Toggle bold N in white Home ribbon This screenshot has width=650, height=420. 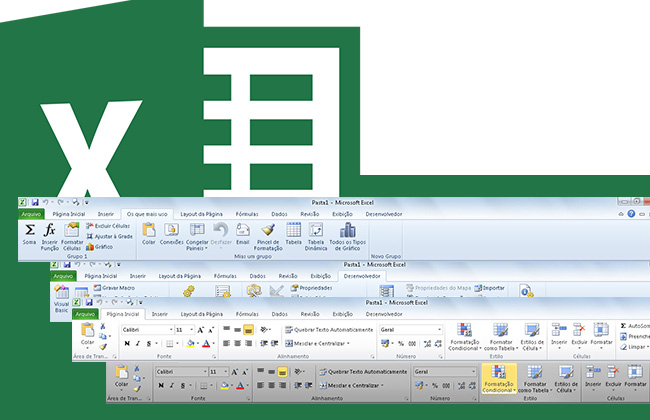click(127, 344)
